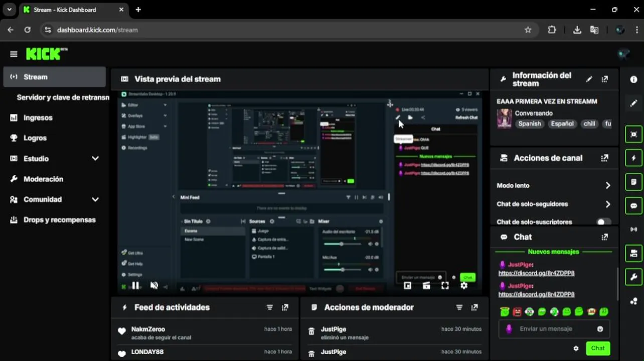Toggle broadcast signal icon in right toolbar
This screenshot has width=644, height=361.
click(633, 230)
